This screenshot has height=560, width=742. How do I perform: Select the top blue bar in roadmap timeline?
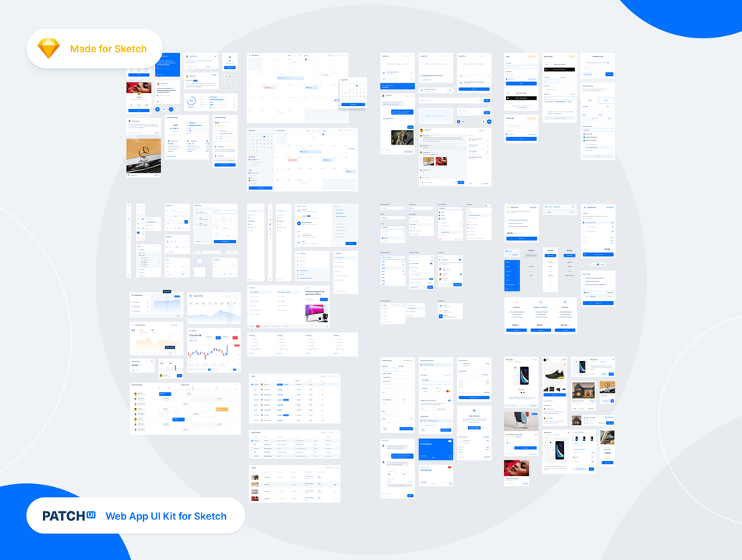point(165,394)
